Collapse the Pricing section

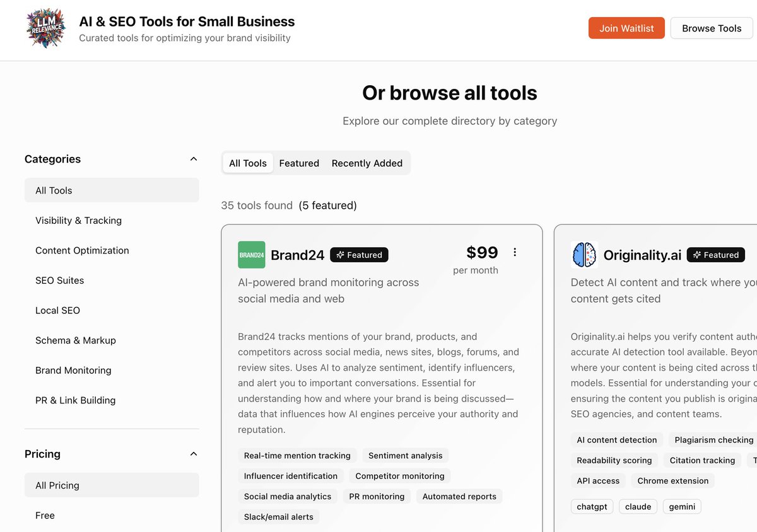[x=194, y=454]
